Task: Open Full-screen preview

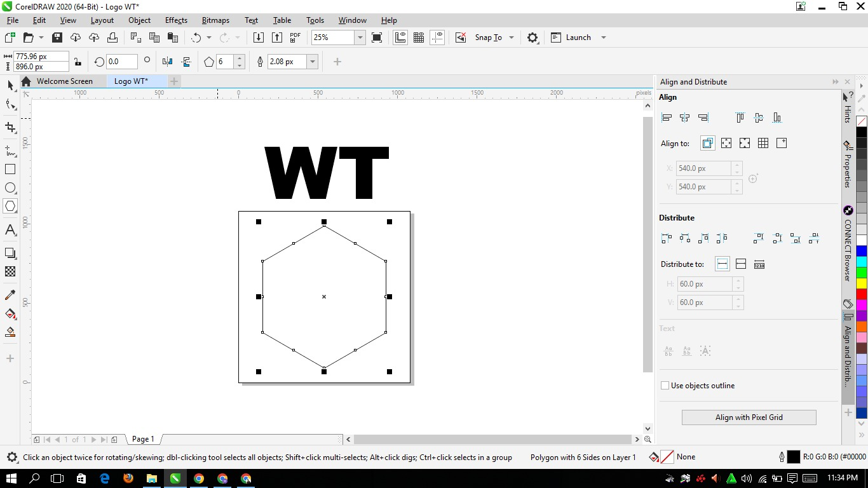Action: point(377,37)
